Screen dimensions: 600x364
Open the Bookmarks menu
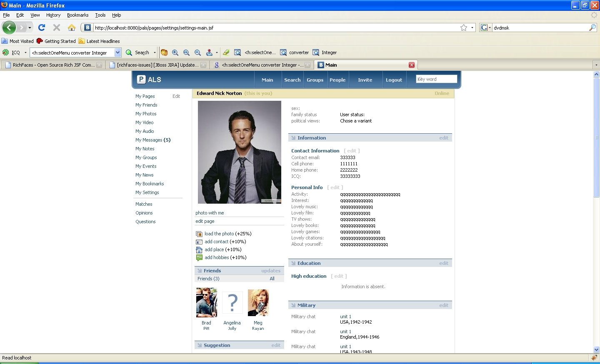(77, 15)
